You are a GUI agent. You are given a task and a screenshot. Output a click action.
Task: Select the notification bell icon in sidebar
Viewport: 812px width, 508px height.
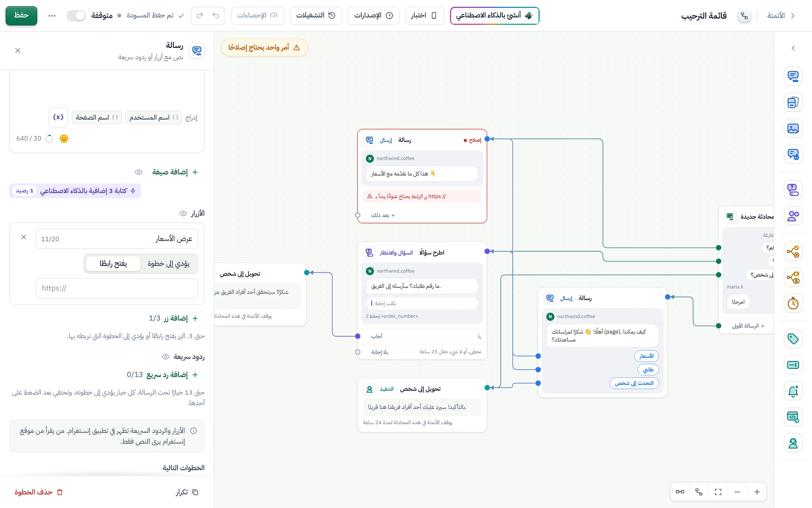[x=793, y=391]
